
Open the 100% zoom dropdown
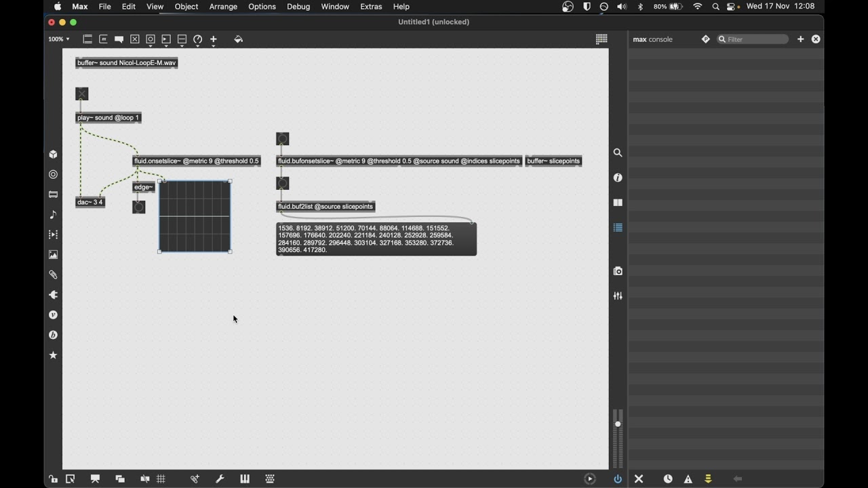(x=59, y=39)
